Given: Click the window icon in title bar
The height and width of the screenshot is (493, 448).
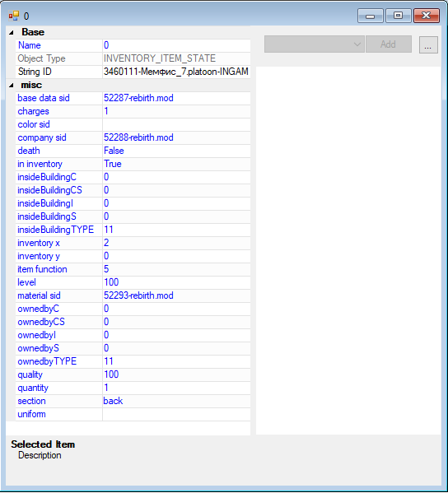Looking at the screenshot, I should click(13, 16).
